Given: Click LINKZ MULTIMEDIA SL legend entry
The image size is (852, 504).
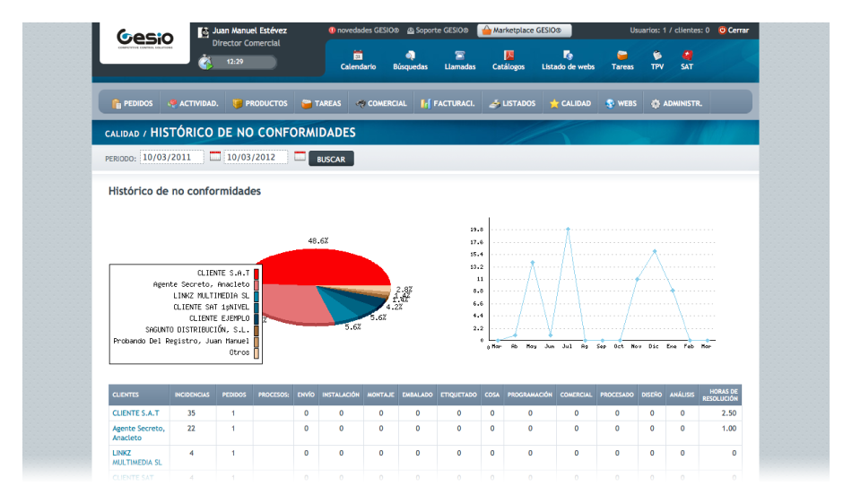Looking at the screenshot, I should coord(212,296).
